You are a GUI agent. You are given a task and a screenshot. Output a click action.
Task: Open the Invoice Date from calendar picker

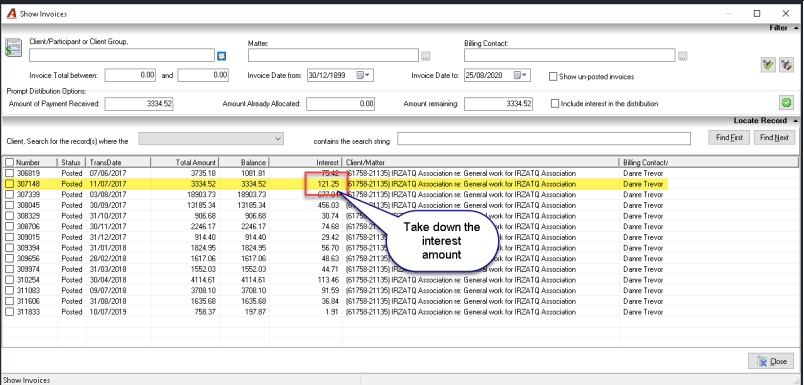coord(363,75)
